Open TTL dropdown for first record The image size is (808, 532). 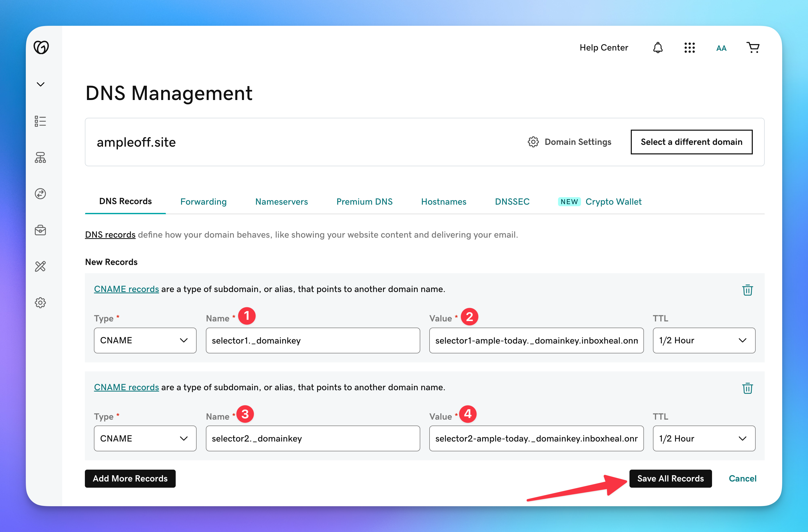(x=704, y=340)
